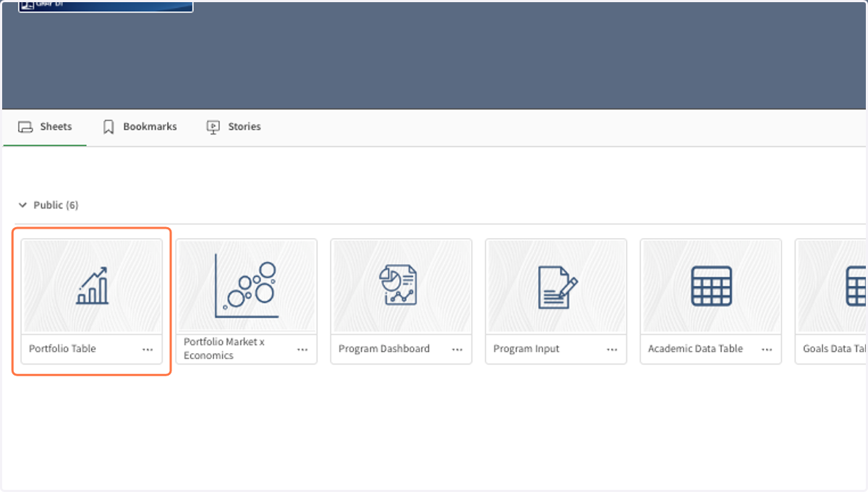
Task: Open the more options menu for Program Input
Action: click(x=612, y=349)
